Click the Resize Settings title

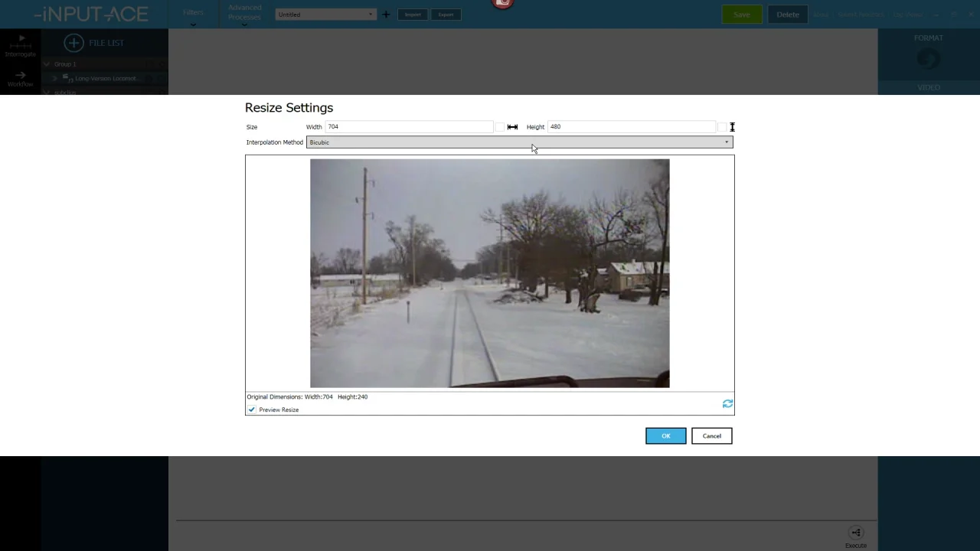[289, 108]
